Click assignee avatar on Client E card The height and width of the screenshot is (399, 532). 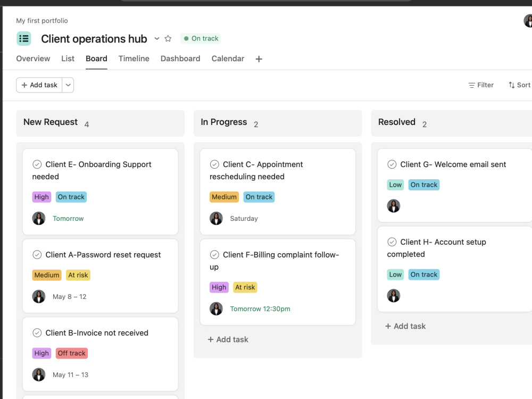tap(39, 219)
